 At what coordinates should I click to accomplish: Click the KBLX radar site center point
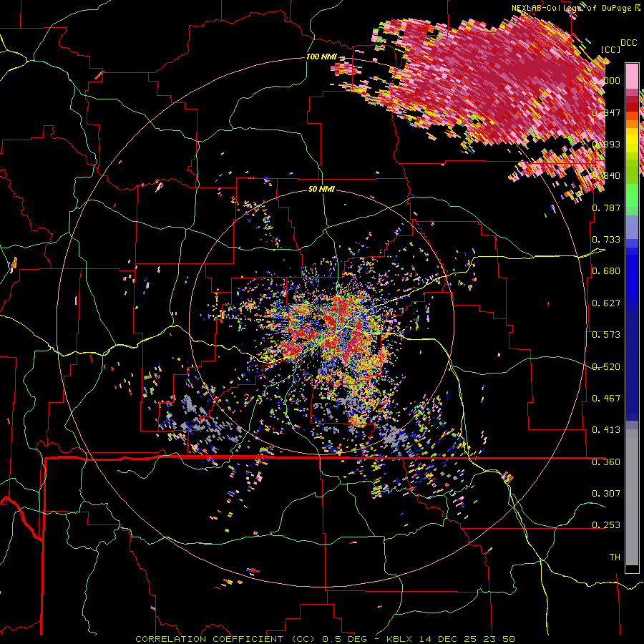[x=323, y=321]
